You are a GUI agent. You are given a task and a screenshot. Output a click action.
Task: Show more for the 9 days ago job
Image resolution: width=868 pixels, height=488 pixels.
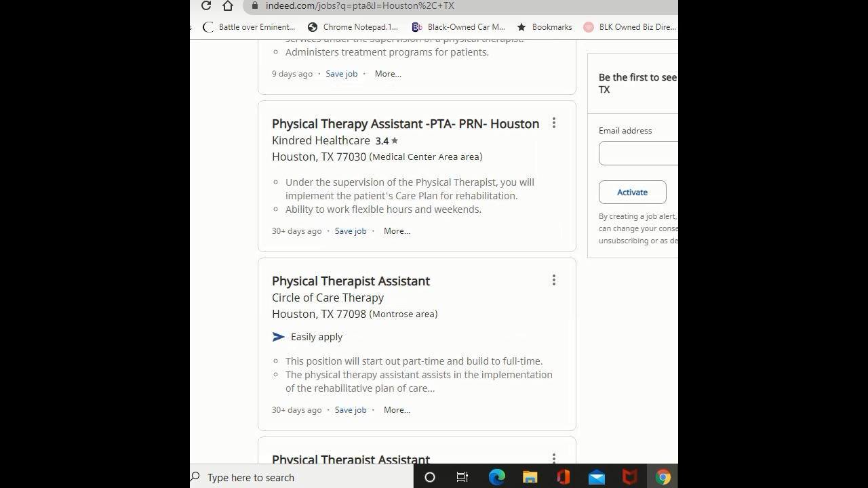[x=388, y=74]
